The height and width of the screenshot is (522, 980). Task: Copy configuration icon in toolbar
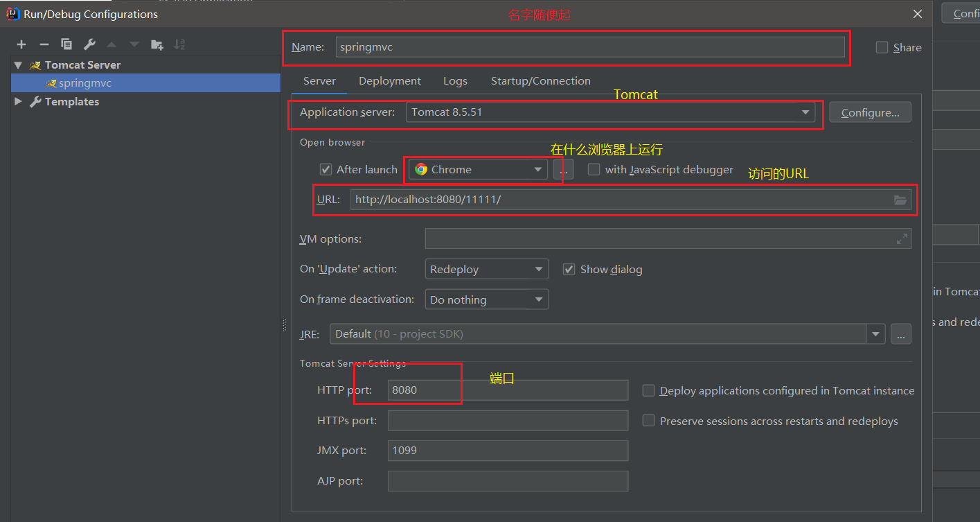click(66, 44)
